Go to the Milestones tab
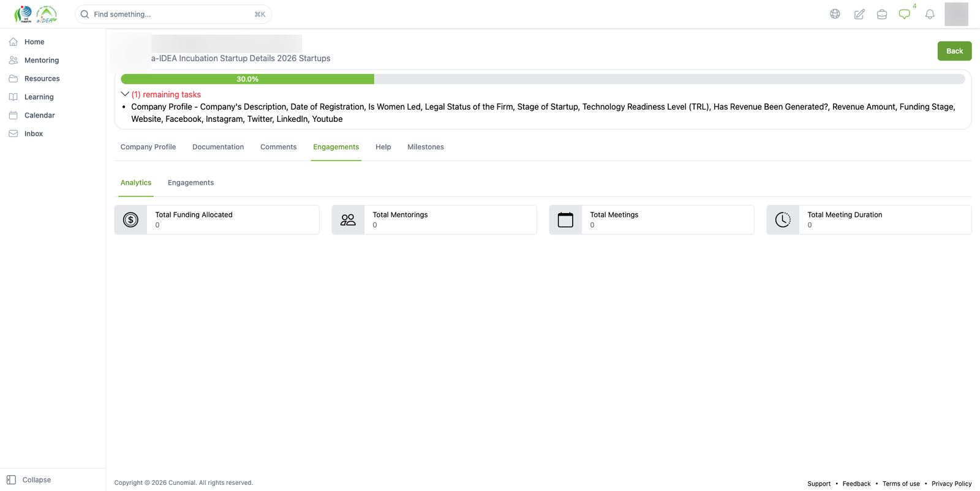This screenshot has width=980, height=491. [x=426, y=147]
